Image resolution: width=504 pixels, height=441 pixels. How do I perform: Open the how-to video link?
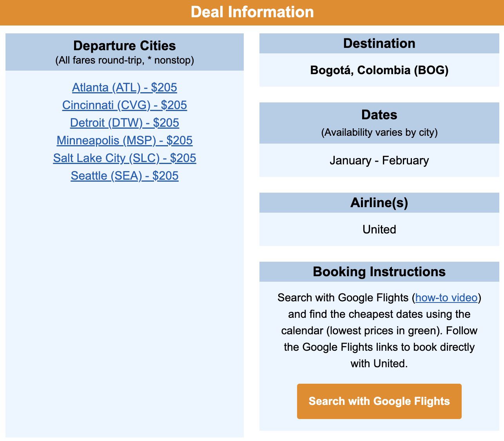446,297
